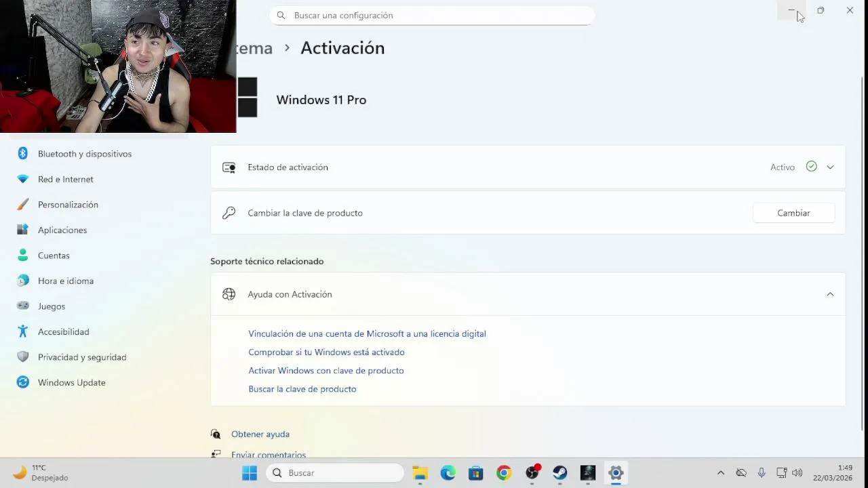The height and width of the screenshot is (488, 868).
Task: Open Comprobar si tu Windows está activado link
Action: click(x=326, y=352)
